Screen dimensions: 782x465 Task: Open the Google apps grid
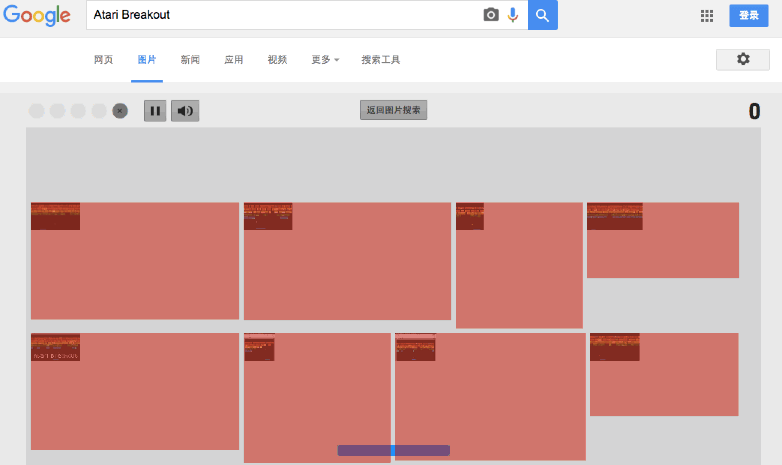[x=707, y=15]
